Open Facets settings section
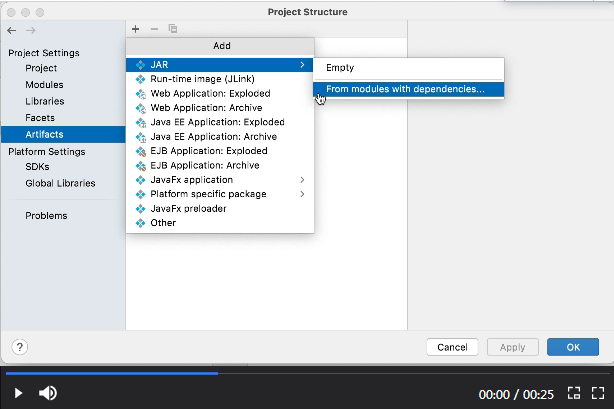The image size is (614, 409). (40, 118)
